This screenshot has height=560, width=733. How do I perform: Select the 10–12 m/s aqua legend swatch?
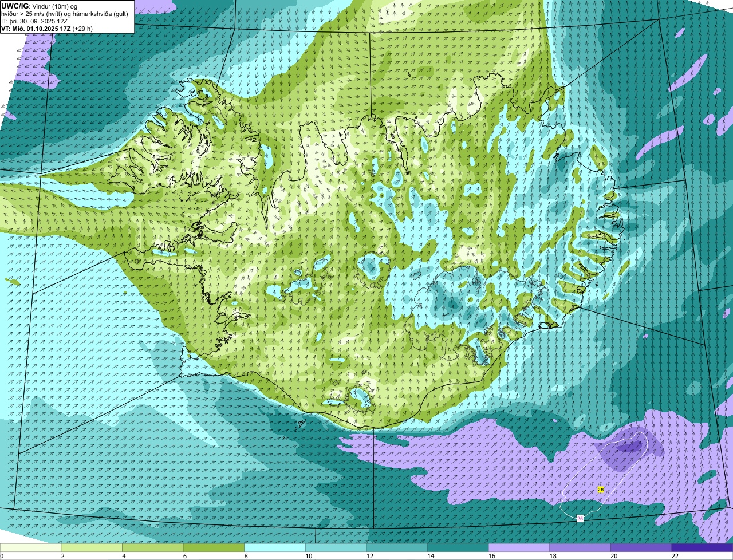pyautogui.click(x=336, y=547)
